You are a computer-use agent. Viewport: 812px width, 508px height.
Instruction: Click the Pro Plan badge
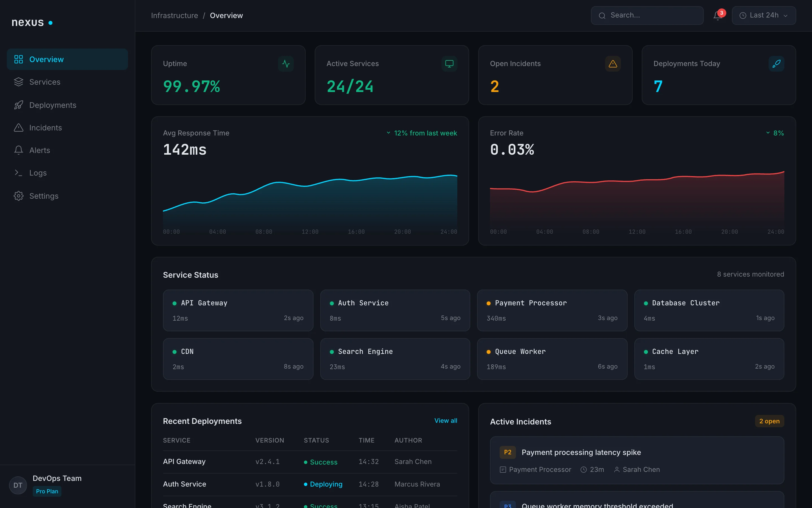[47, 491]
